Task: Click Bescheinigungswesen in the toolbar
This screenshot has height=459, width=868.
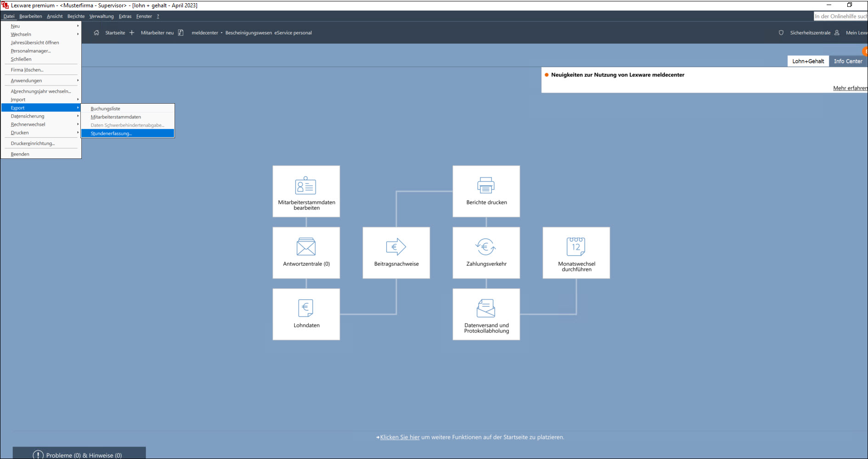Action: coord(248,33)
